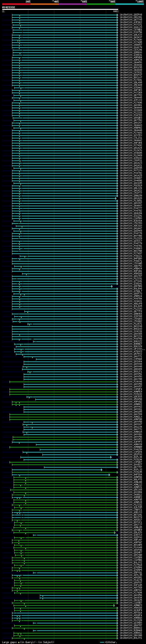Select label UniRef100_Q39142
The width and height of the screenshot is (146, 644).
(x=131, y=158)
